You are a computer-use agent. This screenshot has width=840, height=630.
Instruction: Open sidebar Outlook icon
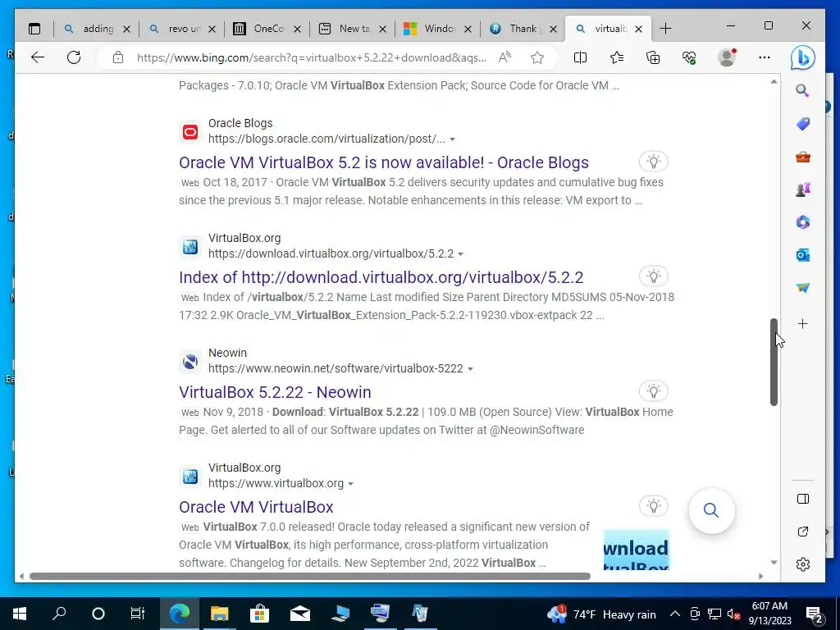(802, 255)
